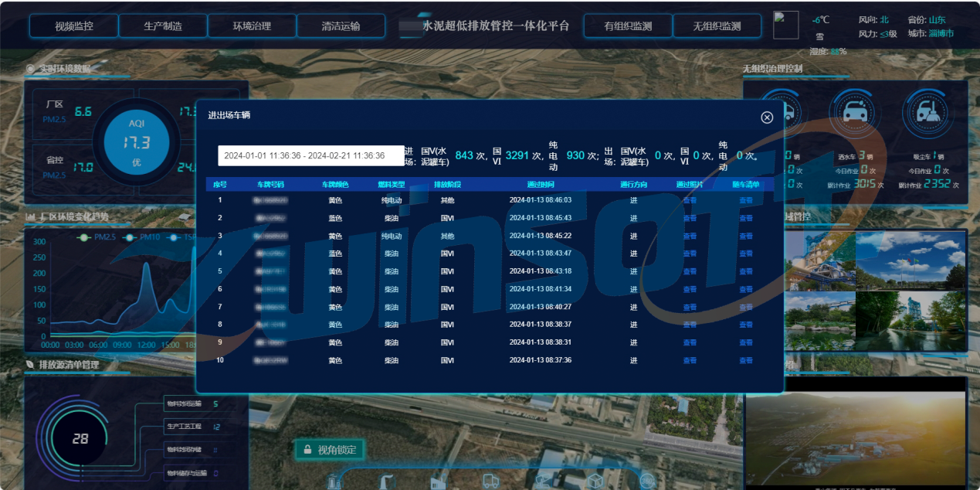Open the 视频监控 navigation tab

pyautogui.click(x=74, y=26)
